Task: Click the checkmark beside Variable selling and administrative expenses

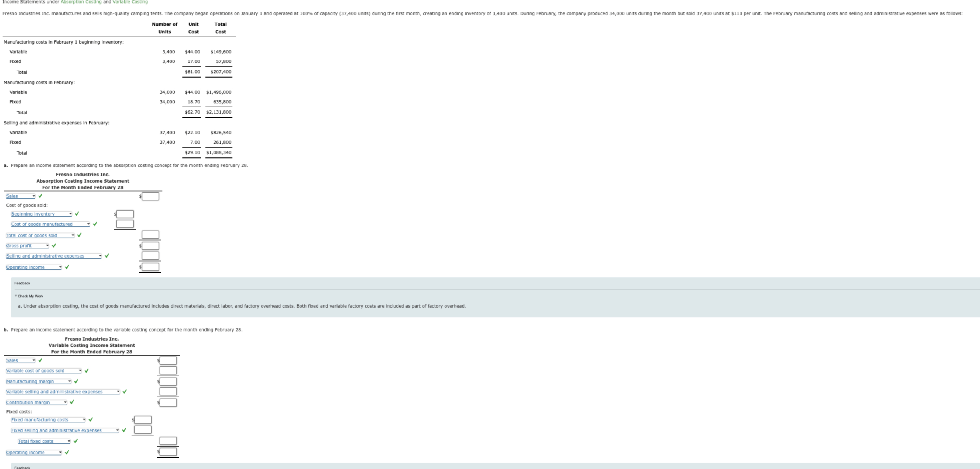Action: (124, 391)
